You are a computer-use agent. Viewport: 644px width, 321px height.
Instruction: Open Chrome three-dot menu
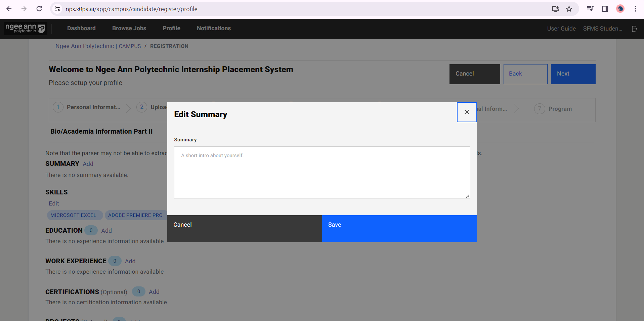point(635,9)
